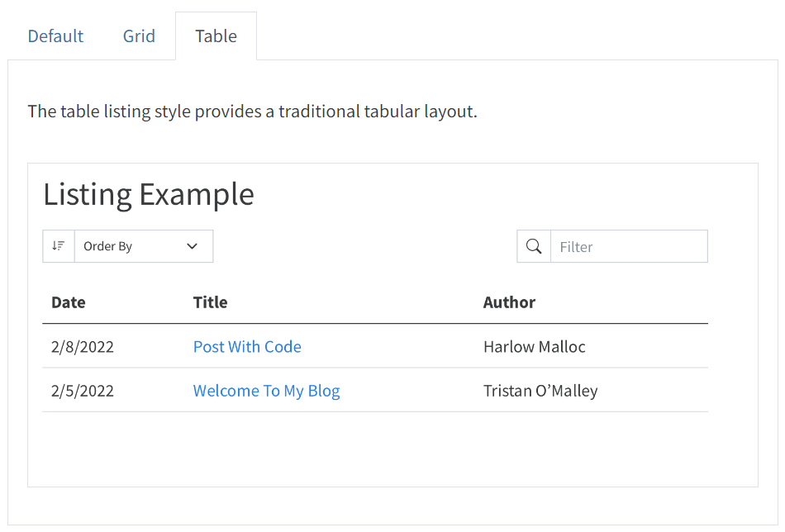Open the Welcome To My Blog link
The image size is (785, 532).
(266, 391)
